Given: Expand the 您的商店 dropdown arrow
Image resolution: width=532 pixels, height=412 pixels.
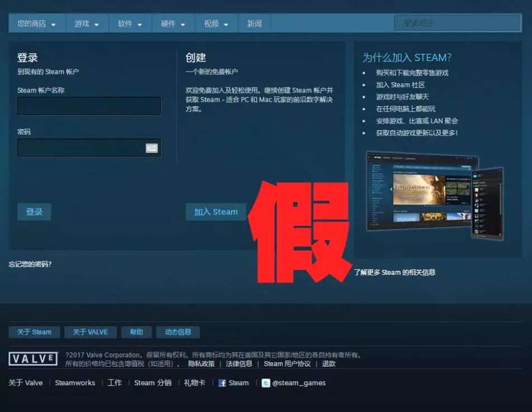Looking at the screenshot, I should pos(53,25).
